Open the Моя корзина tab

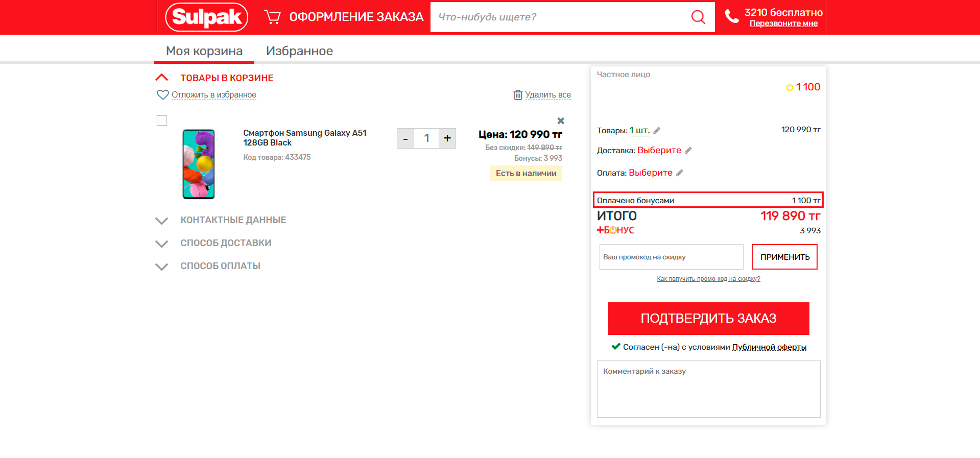[204, 51]
